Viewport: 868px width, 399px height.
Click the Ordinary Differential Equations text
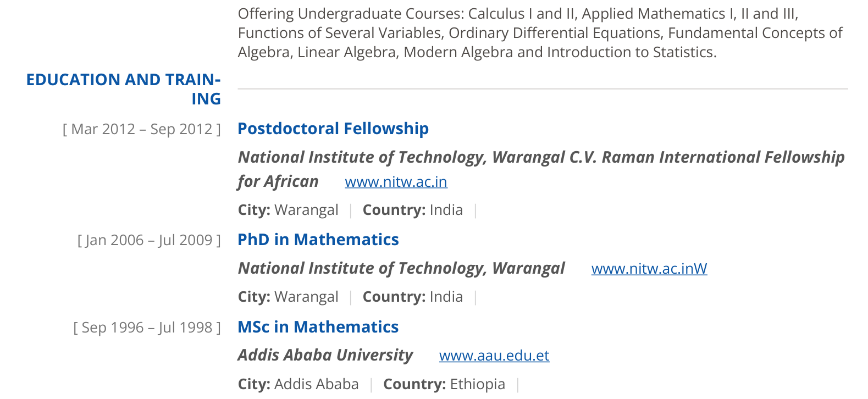(x=555, y=33)
